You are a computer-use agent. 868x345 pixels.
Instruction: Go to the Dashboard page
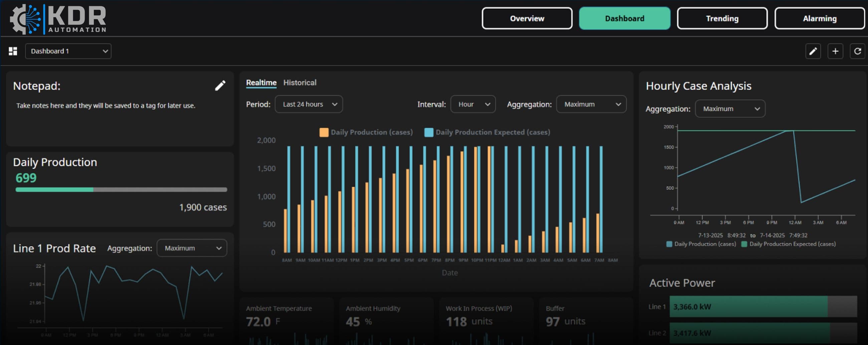624,19
